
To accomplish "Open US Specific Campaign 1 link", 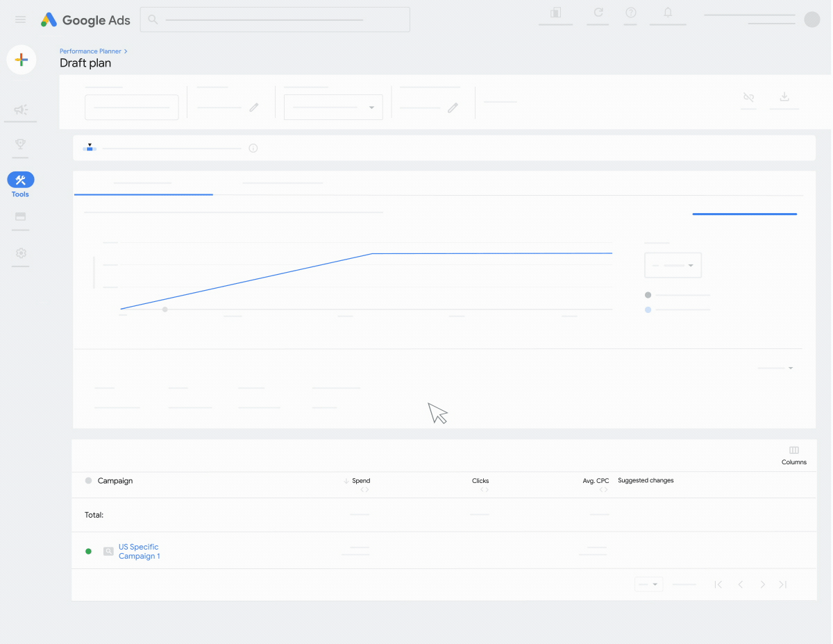I will 140,552.
